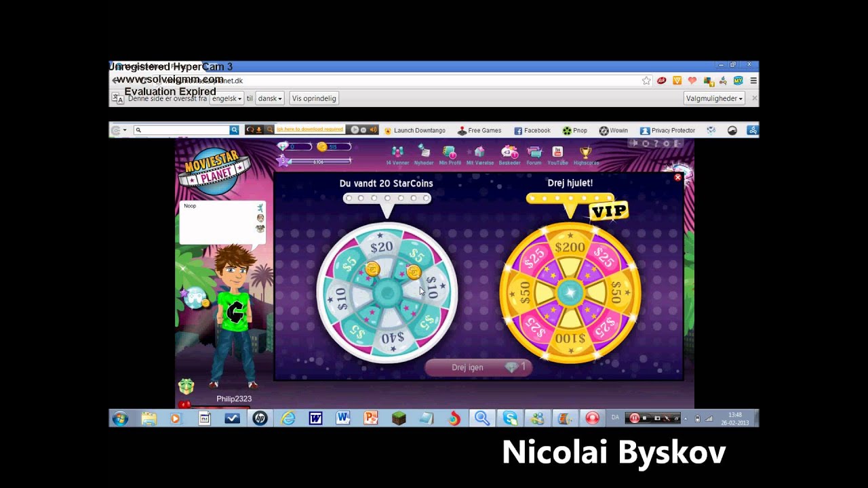The height and width of the screenshot is (488, 868).
Task: Open Min Profil icon
Action: pos(450,155)
